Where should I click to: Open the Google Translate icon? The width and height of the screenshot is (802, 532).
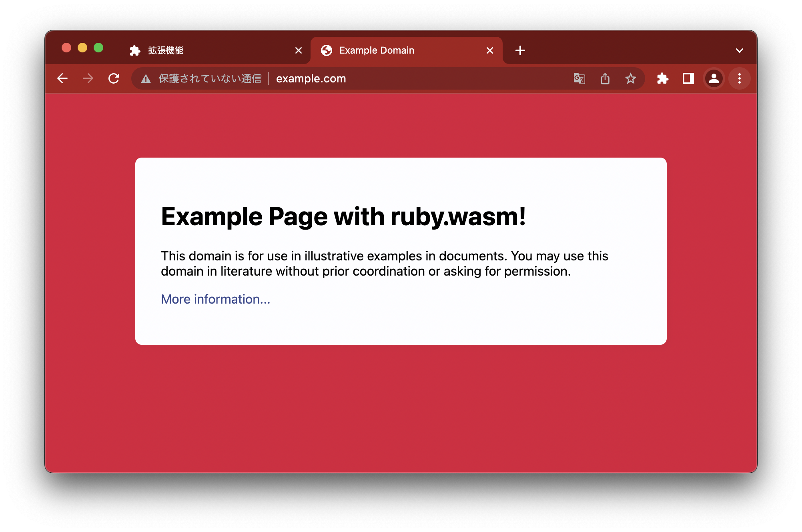579,78
